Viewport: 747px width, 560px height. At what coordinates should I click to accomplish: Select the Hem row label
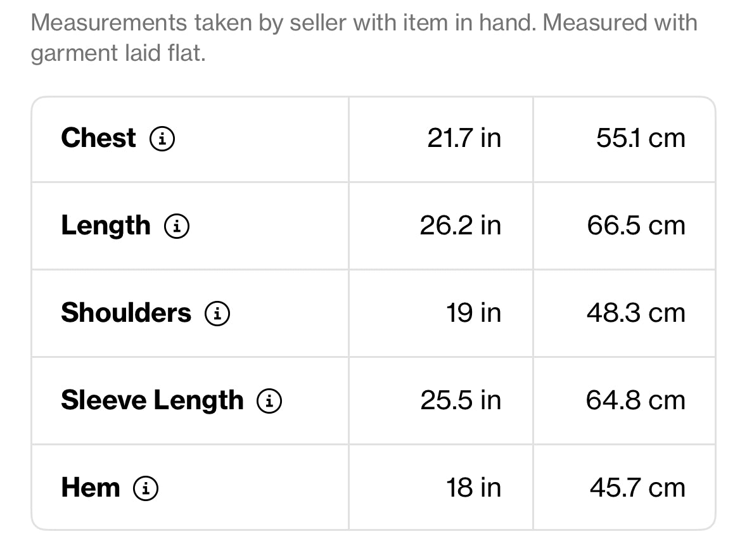(x=91, y=488)
